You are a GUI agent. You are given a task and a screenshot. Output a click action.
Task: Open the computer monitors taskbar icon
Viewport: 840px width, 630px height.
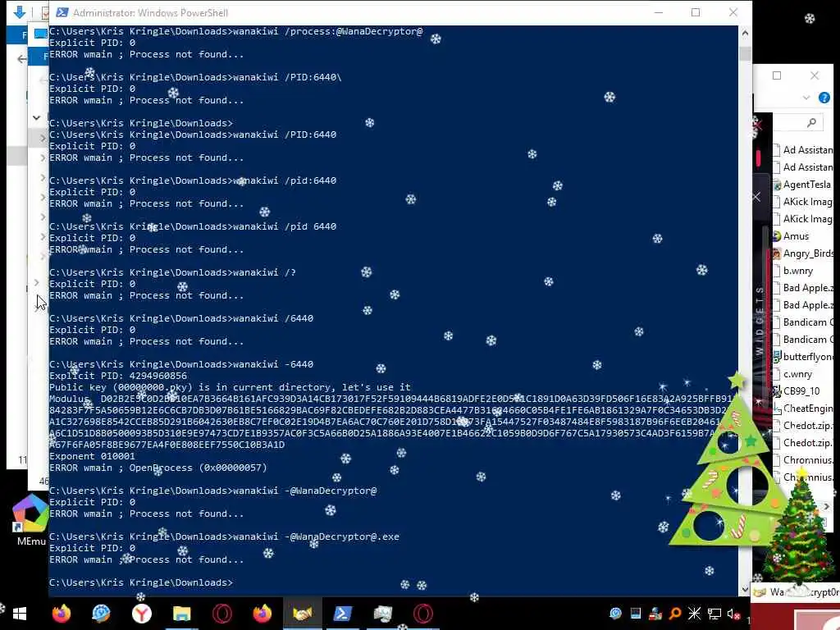(382, 614)
